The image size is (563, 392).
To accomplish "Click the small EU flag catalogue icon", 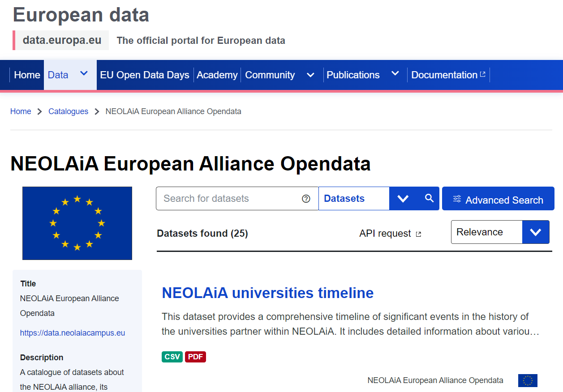I will (x=528, y=380).
